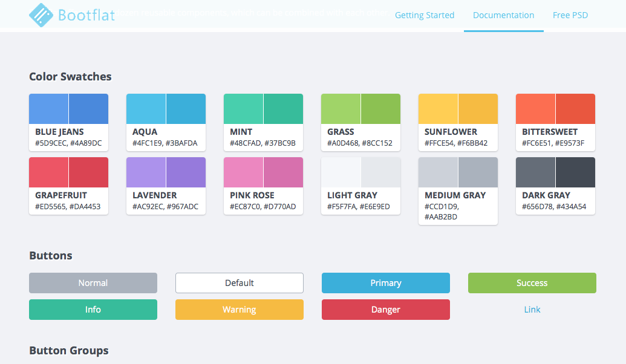Screen dimensions: 626x364
Task: Click the Buttons section heading
Action: (x=51, y=255)
